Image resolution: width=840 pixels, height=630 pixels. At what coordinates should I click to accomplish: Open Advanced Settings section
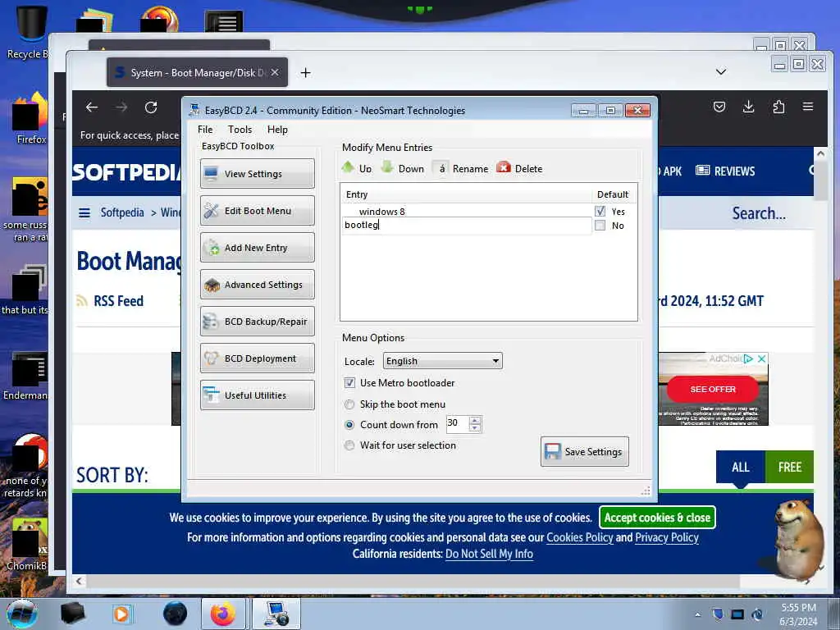pos(257,285)
